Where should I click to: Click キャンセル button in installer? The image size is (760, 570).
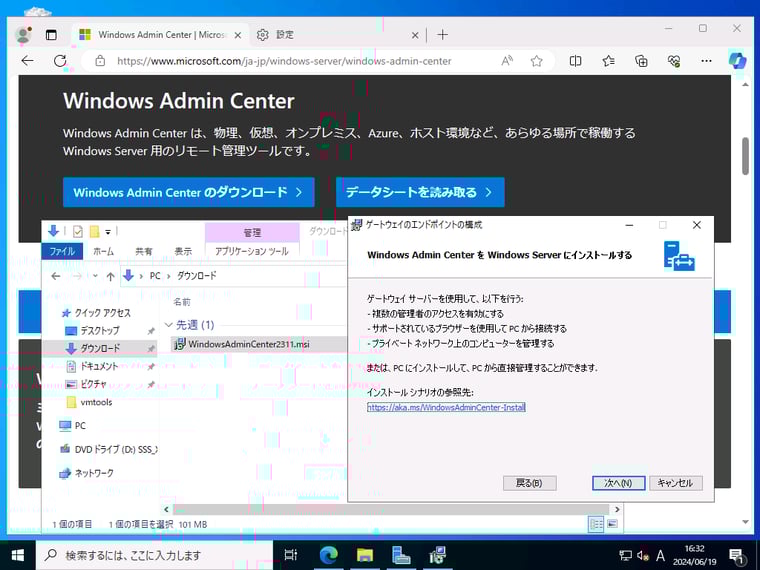675,483
